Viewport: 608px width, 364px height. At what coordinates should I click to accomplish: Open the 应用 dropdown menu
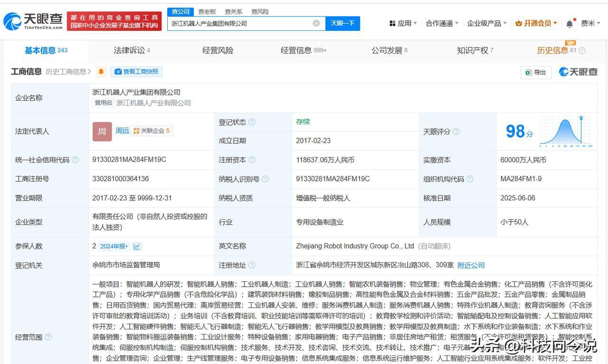pyautogui.click(x=403, y=23)
